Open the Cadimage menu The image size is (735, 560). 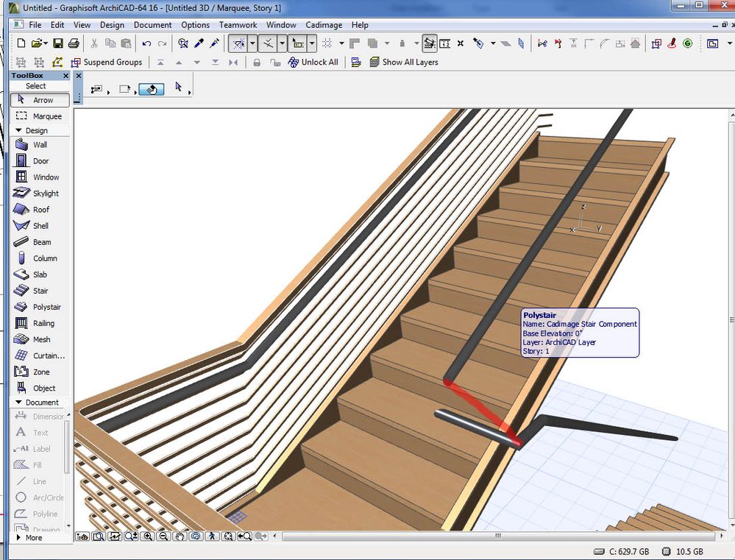[323, 24]
